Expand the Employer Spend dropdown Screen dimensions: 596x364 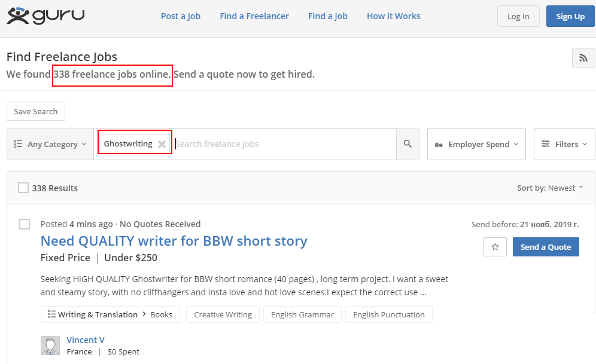pos(476,144)
